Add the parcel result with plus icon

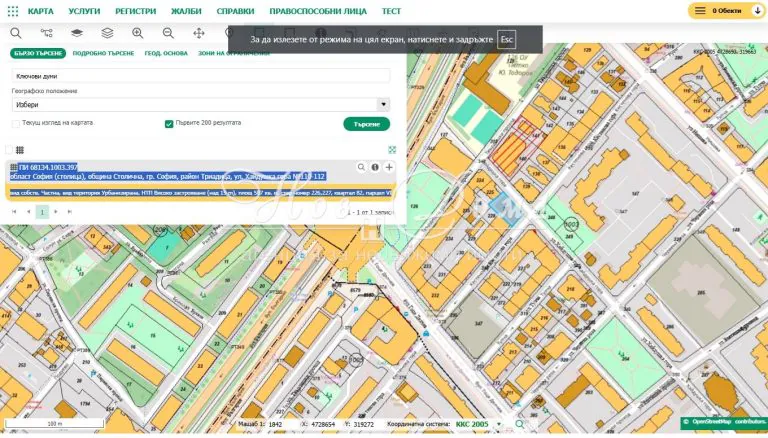pyautogui.click(x=390, y=167)
